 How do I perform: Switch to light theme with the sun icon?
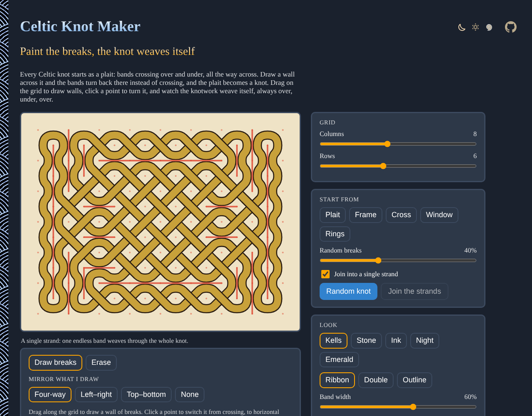click(475, 27)
